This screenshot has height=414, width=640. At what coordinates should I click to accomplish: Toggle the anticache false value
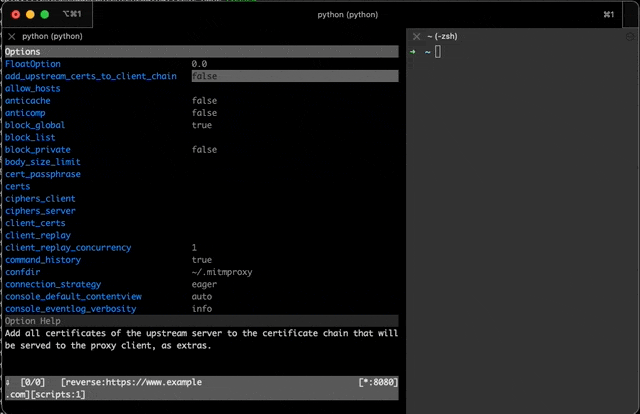tap(204, 101)
